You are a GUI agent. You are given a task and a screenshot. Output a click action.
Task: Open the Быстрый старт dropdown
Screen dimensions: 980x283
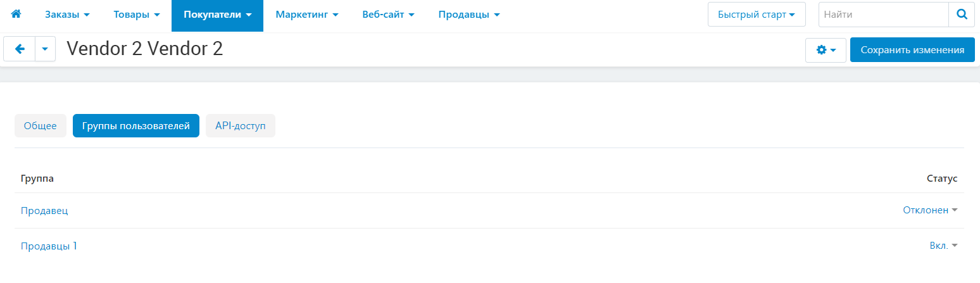pyautogui.click(x=756, y=15)
